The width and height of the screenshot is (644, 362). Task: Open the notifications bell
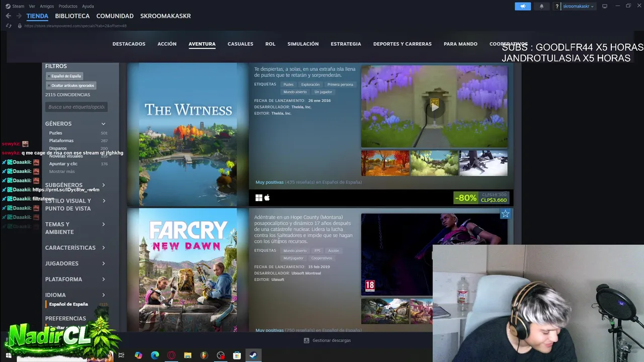click(541, 6)
